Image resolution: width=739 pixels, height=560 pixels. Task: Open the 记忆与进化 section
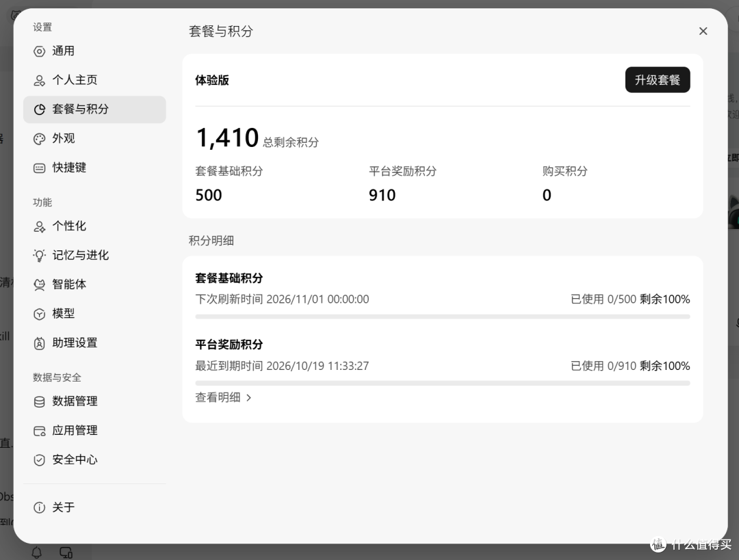(x=94, y=255)
